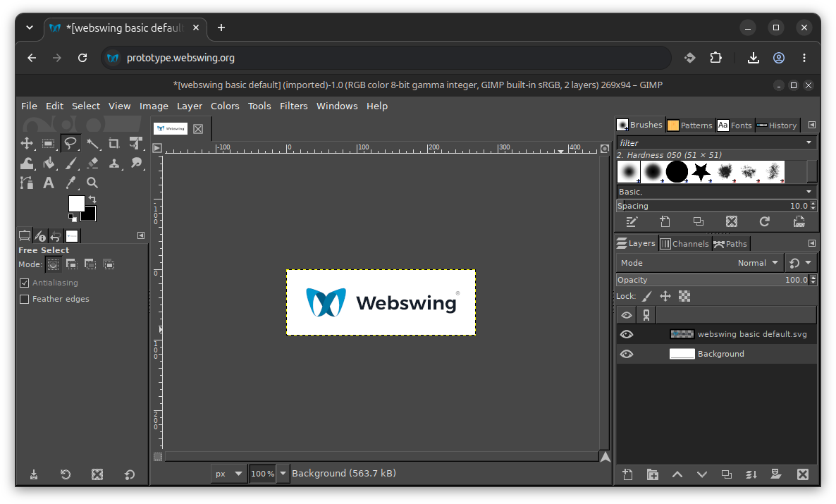This screenshot has width=836, height=504.
Task: Click the foreground color swatch
Action: (75, 203)
